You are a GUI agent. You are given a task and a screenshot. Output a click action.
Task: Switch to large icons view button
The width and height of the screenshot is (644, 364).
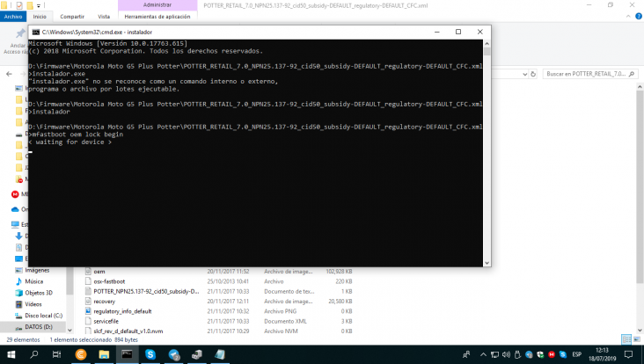click(x=637, y=339)
